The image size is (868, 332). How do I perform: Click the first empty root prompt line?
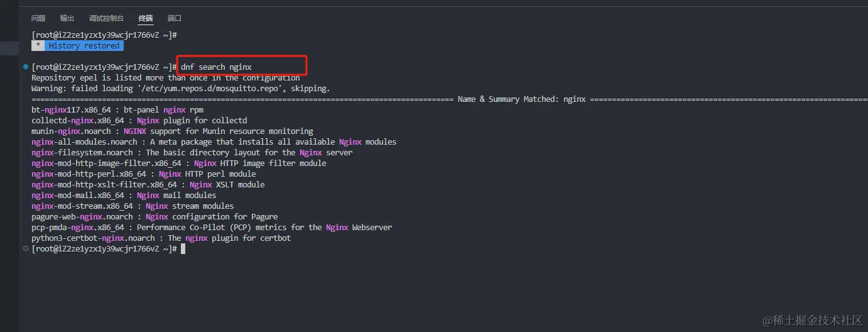[104, 35]
